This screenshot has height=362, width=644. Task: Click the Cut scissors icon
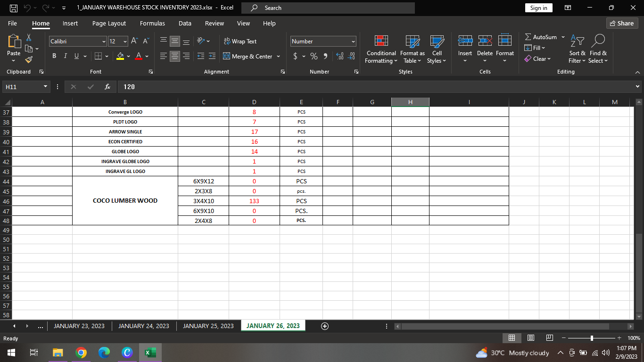pyautogui.click(x=29, y=37)
